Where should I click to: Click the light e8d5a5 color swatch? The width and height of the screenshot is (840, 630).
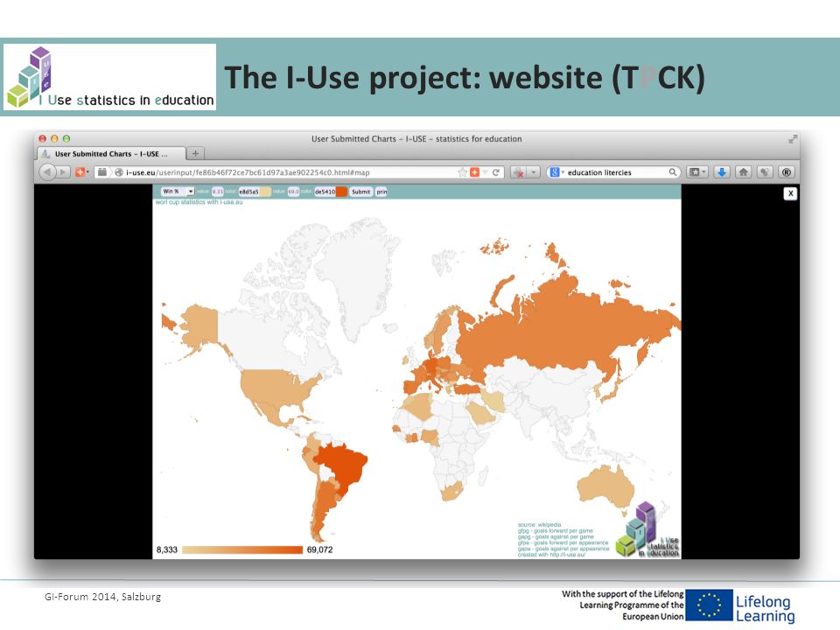tap(266, 192)
